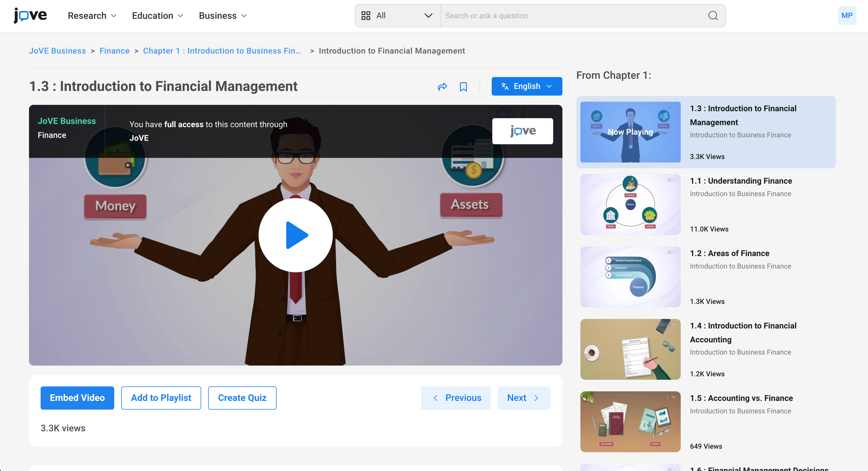Image resolution: width=868 pixels, height=471 pixels.
Task: Expand the Research menu
Action: pyautogui.click(x=92, y=16)
